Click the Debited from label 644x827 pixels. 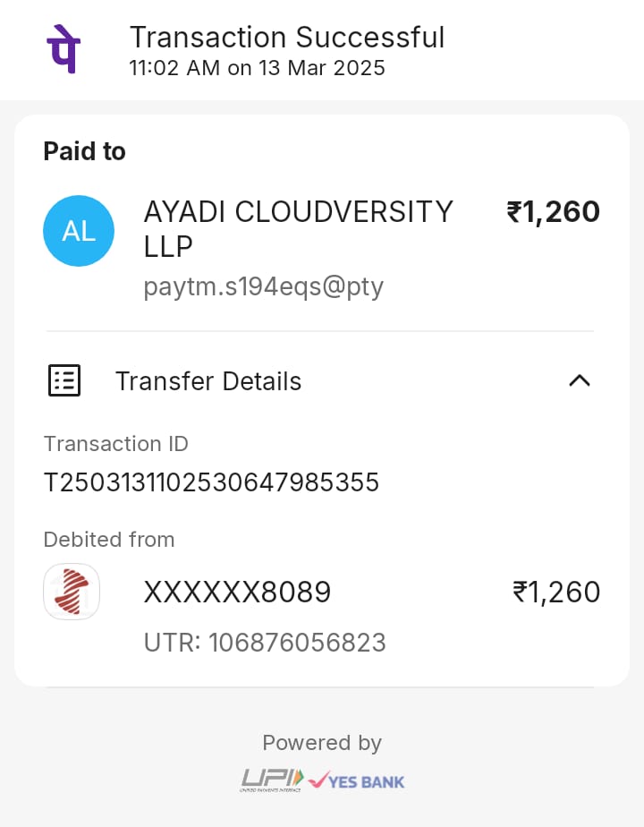coord(108,540)
